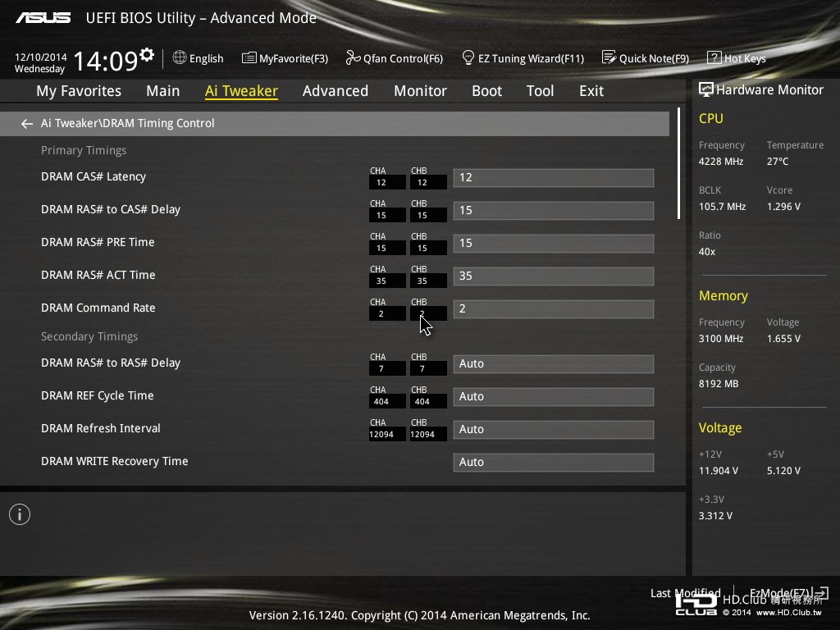840x630 pixels.
Task: Show Hot Keys question icon
Action: pos(714,57)
